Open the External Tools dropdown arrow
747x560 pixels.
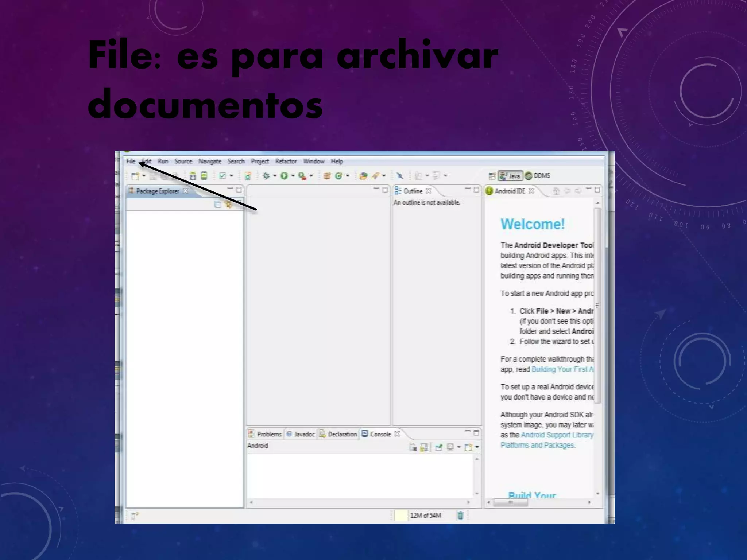pos(311,176)
